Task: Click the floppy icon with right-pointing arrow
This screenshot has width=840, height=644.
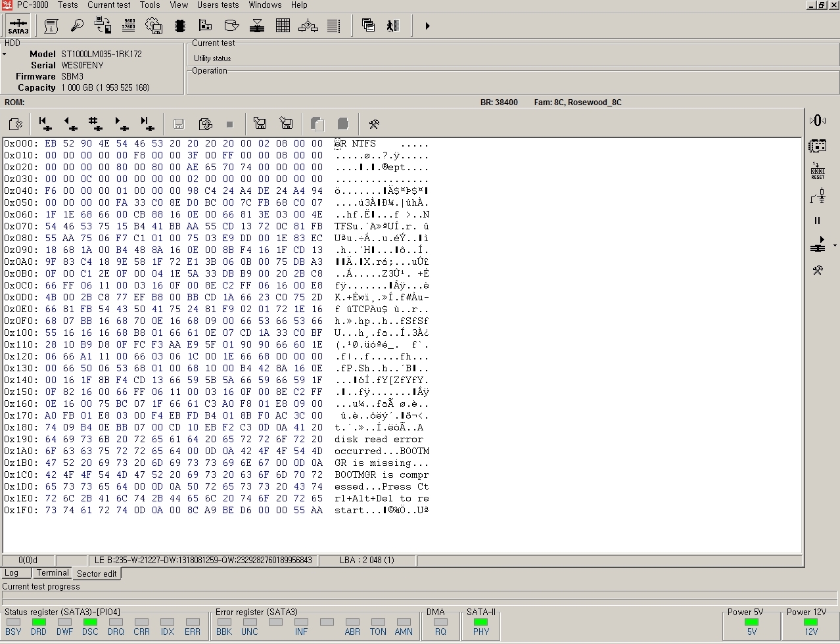Action: 260,124
